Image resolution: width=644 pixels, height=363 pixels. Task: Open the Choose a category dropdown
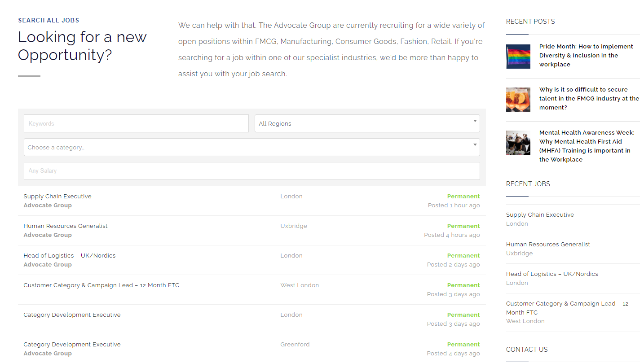251,147
